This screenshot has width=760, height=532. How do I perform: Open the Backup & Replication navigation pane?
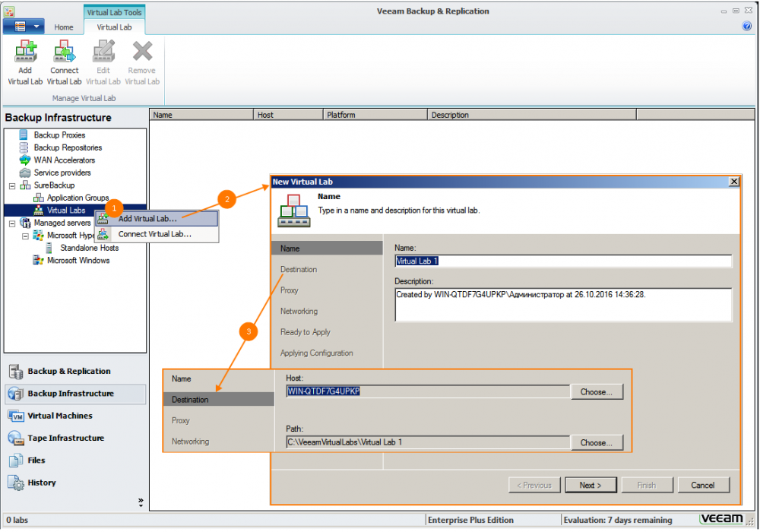click(75, 372)
